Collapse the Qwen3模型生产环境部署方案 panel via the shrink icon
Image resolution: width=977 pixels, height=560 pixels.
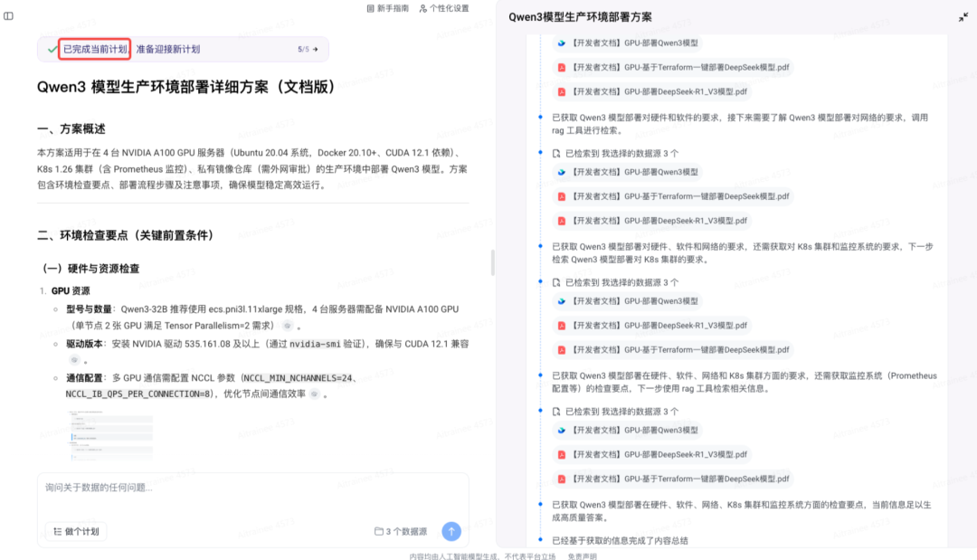tap(963, 17)
